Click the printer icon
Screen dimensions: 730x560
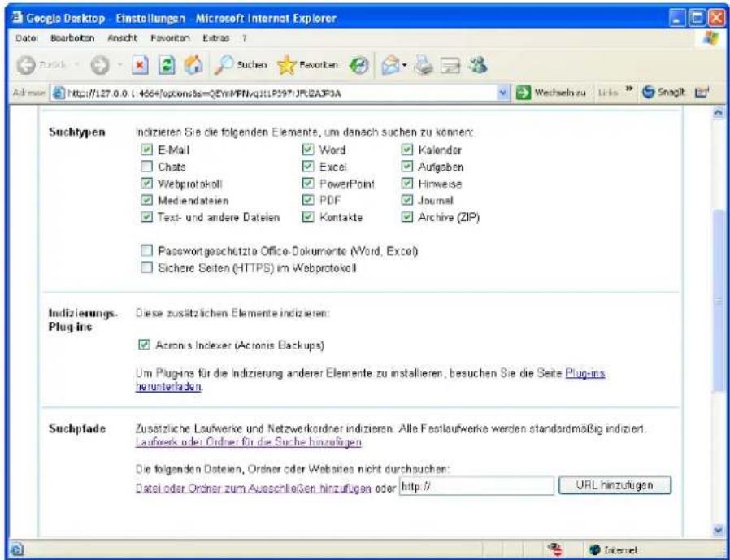pyautogui.click(x=424, y=66)
